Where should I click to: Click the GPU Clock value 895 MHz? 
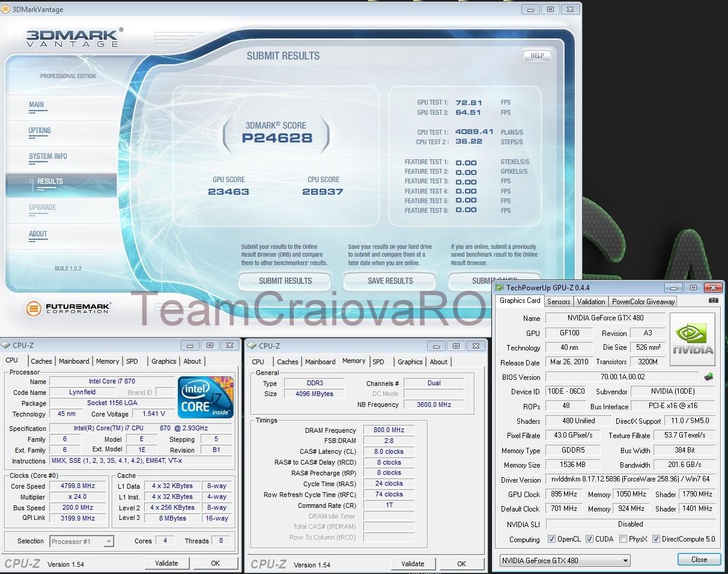click(x=563, y=494)
